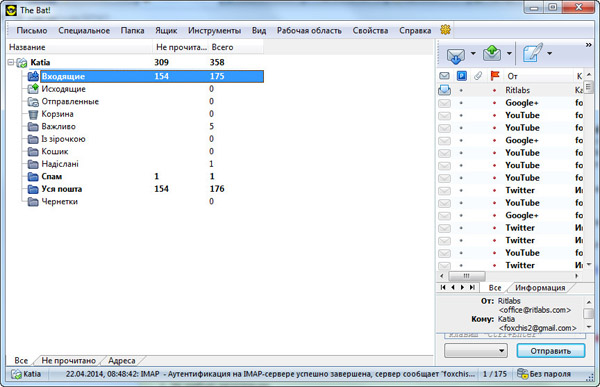Open the Send queued mail dropdown arrow
The image size is (600, 387).
509,53
